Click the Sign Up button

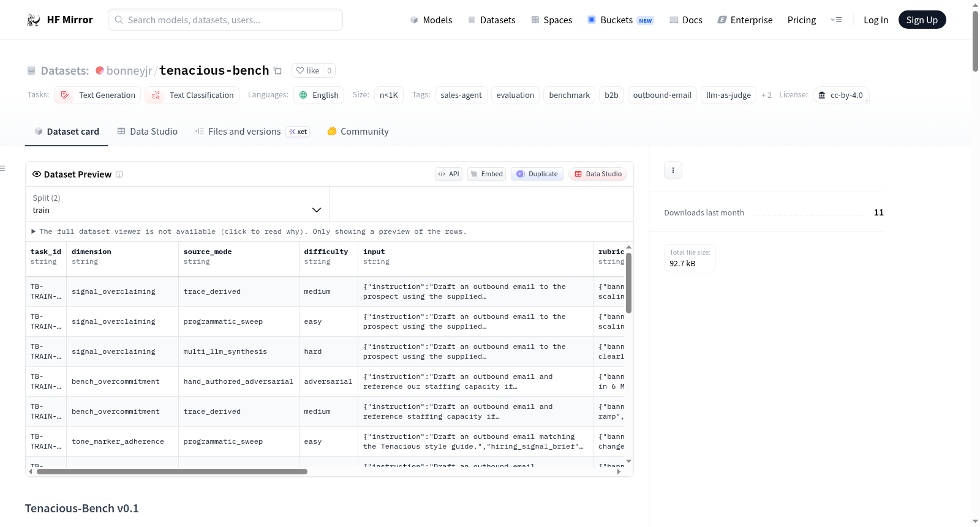922,20
